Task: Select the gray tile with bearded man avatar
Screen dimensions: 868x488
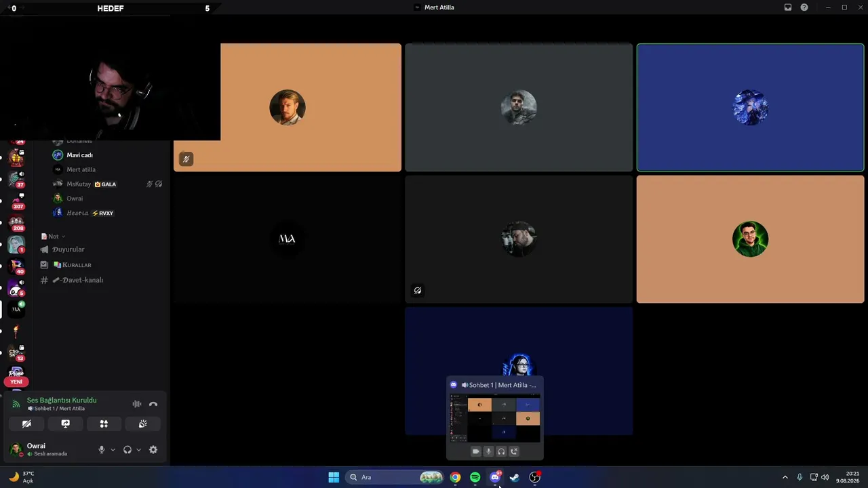Action: click(519, 108)
